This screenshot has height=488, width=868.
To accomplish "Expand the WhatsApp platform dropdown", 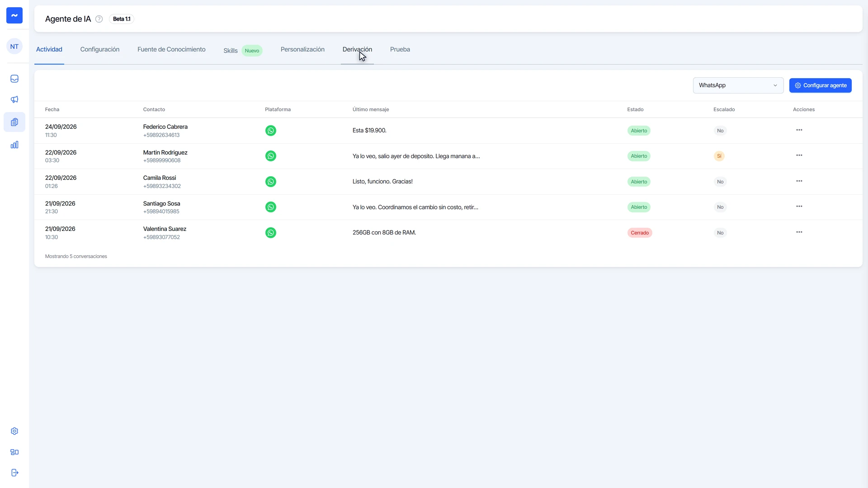I will (x=738, y=85).
